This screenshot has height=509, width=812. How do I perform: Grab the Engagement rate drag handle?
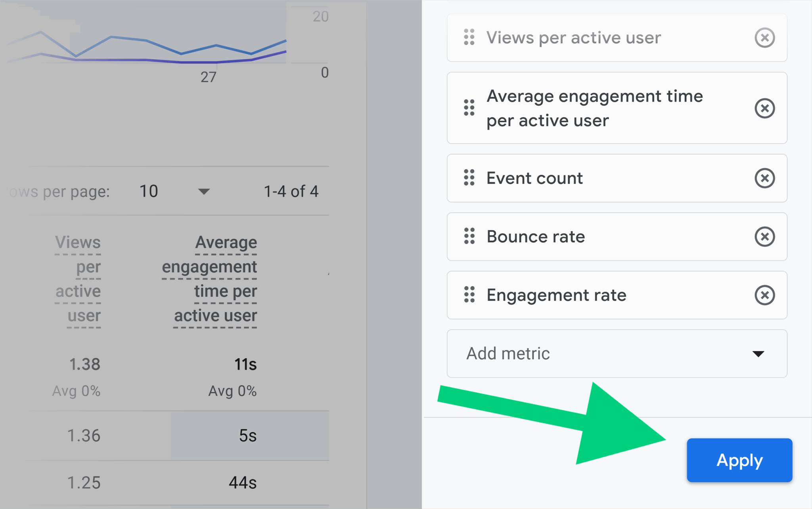(x=469, y=295)
